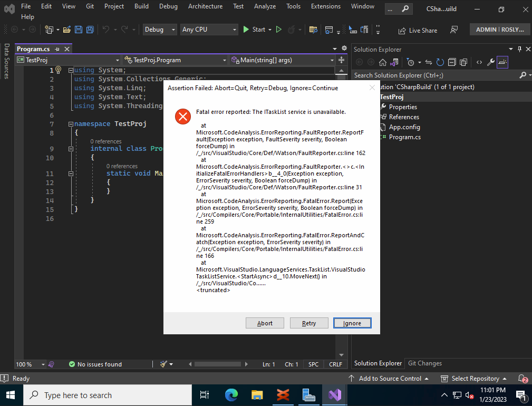Select References node in Solution Explorer
The height and width of the screenshot is (406, 532).
coord(404,117)
